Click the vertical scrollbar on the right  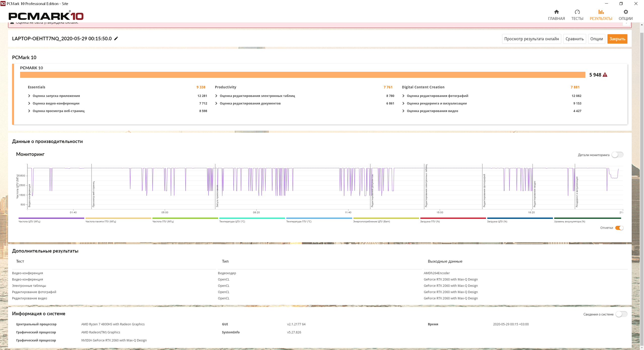coord(641,176)
